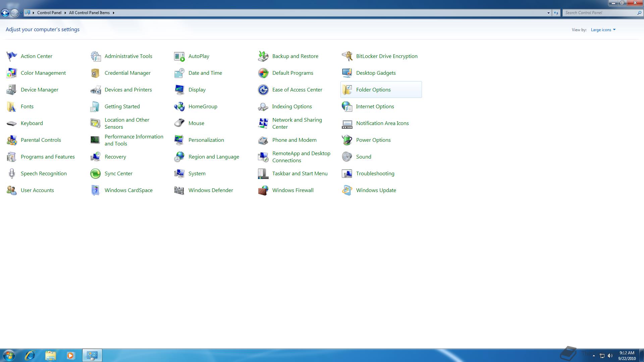This screenshot has height=362, width=644.
Task: Click the Administrative Tools gear icon
Action: (x=96, y=56)
